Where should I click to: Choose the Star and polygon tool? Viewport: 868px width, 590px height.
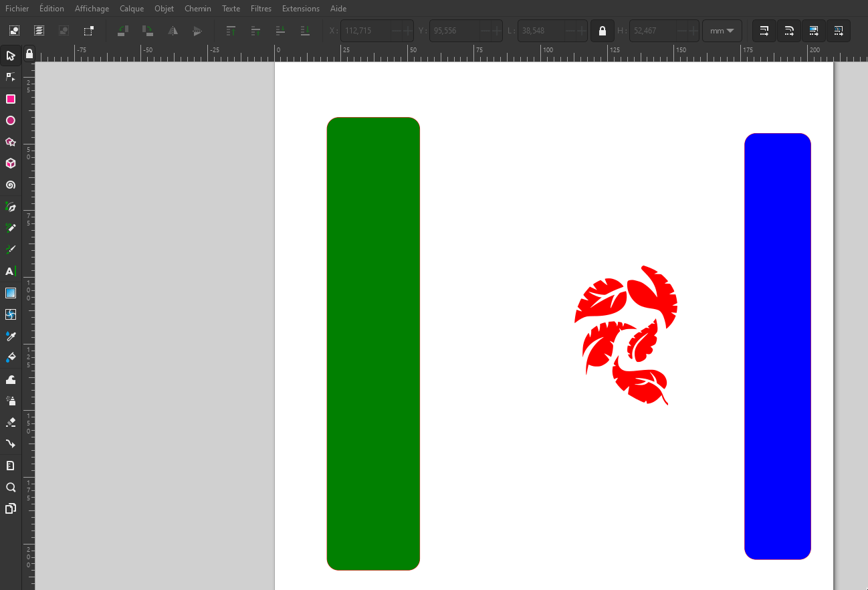[11, 142]
